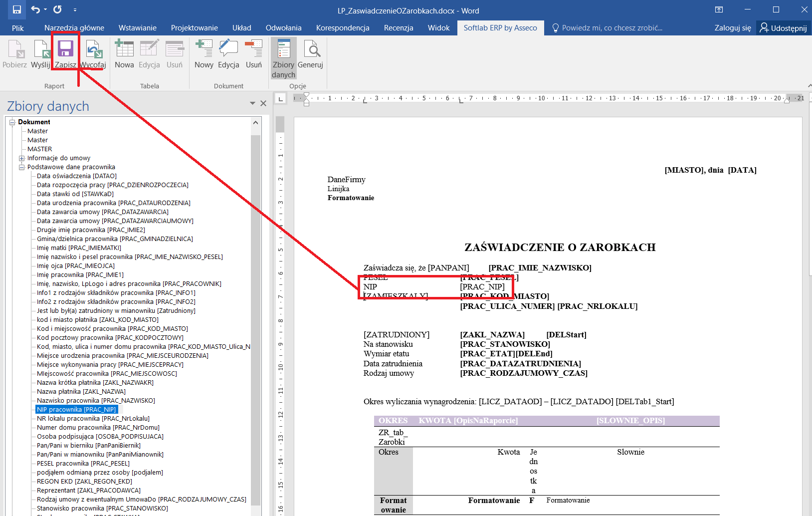
Task: Collapse the Dokument root tree node
Action: point(12,122)
